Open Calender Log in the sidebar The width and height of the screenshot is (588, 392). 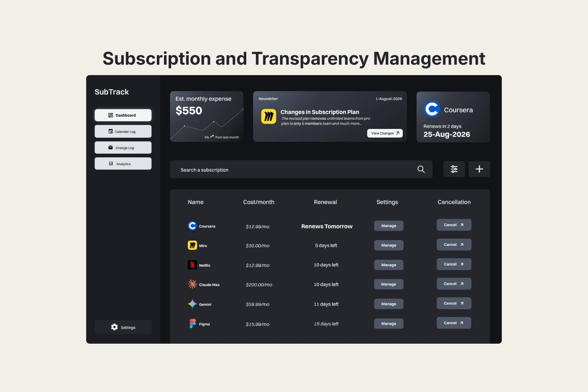[x=123, y=131]
